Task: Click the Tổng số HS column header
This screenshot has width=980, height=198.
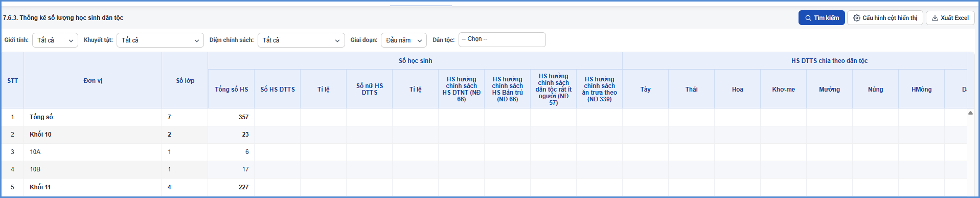Action: click(232, 89)
